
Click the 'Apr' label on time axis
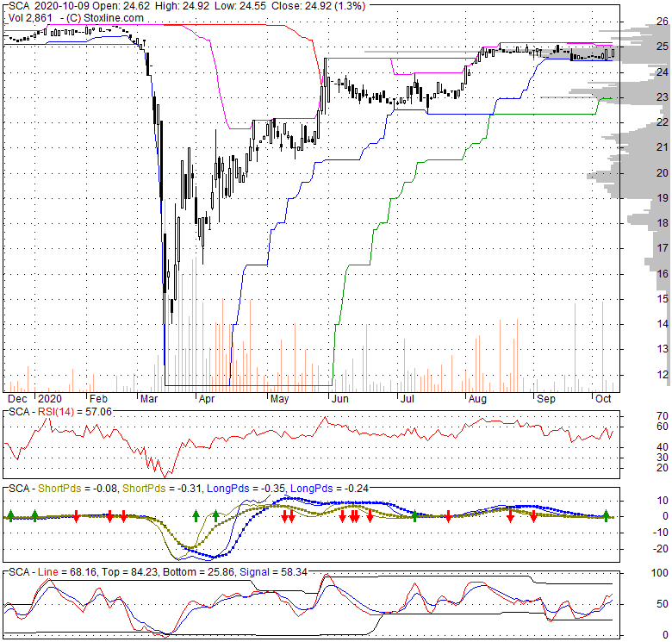pyautogui.click(x=207, y=399)
